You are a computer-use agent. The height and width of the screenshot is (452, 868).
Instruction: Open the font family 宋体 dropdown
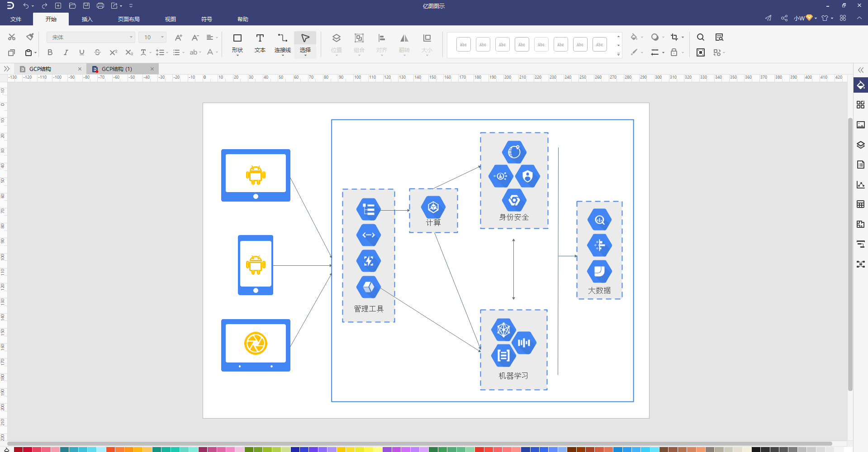coord(90,38)
